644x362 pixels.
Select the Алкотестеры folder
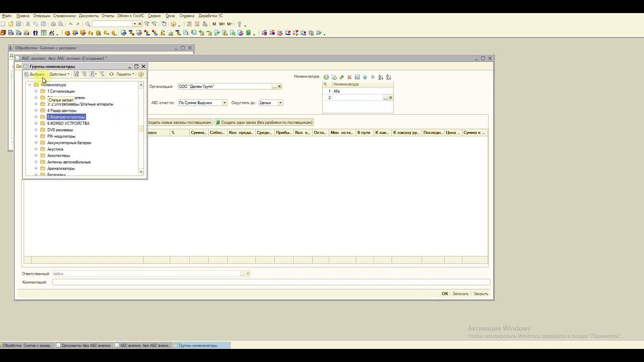58,156
